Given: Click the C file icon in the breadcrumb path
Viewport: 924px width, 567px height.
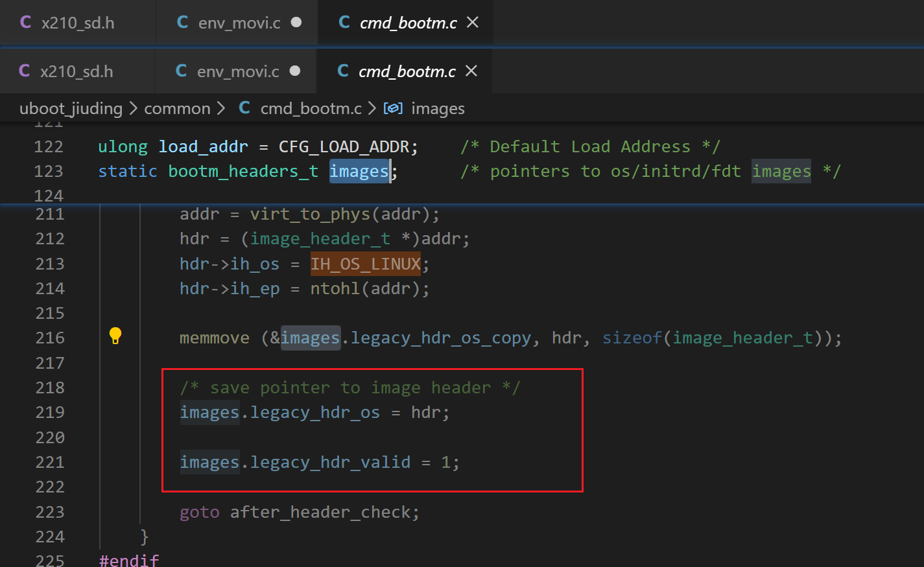Looking at the screenshot, I should 244,108.
